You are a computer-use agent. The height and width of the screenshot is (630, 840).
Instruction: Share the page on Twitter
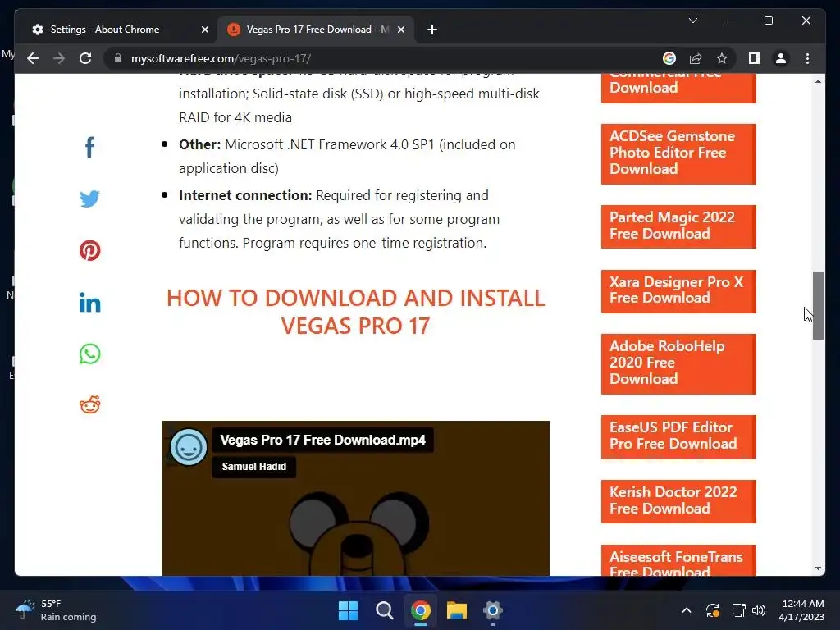point(90,199)
